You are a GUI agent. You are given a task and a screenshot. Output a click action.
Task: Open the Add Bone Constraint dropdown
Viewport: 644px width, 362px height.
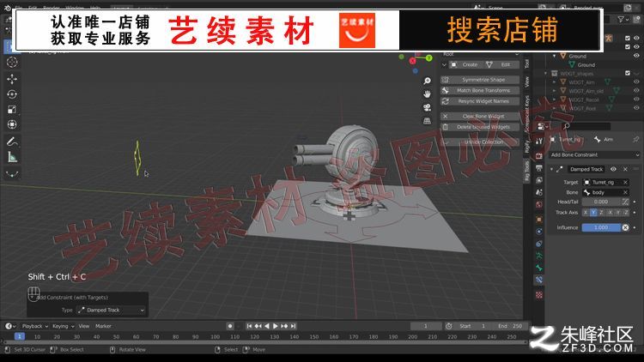click(x=594, y=154)
